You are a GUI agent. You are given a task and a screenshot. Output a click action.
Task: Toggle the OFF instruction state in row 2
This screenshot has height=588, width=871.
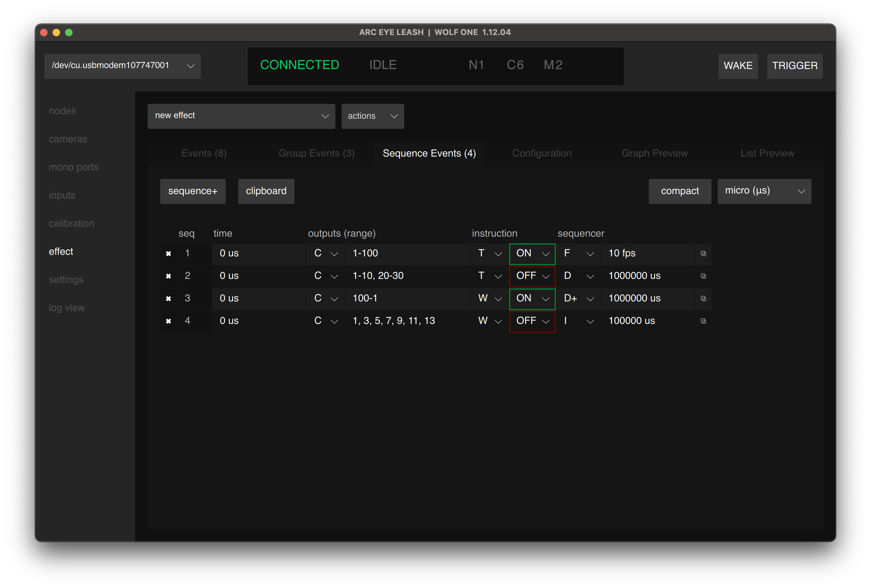(532, 276)
